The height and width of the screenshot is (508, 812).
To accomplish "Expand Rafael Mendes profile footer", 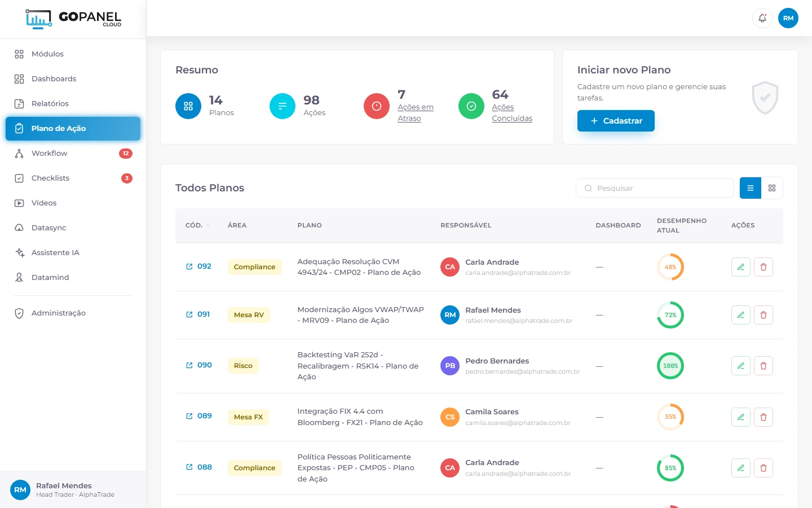I will click(x=73, y=490).
